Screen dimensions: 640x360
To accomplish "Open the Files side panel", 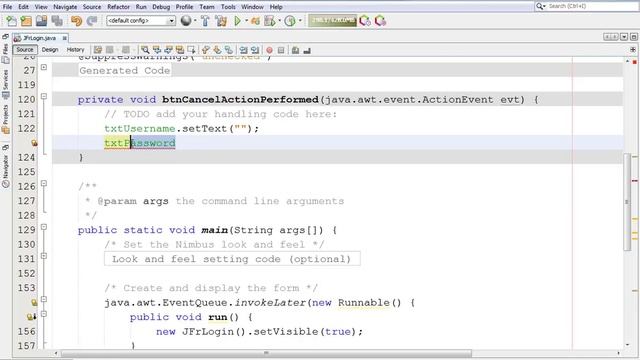I will (5, 53).
